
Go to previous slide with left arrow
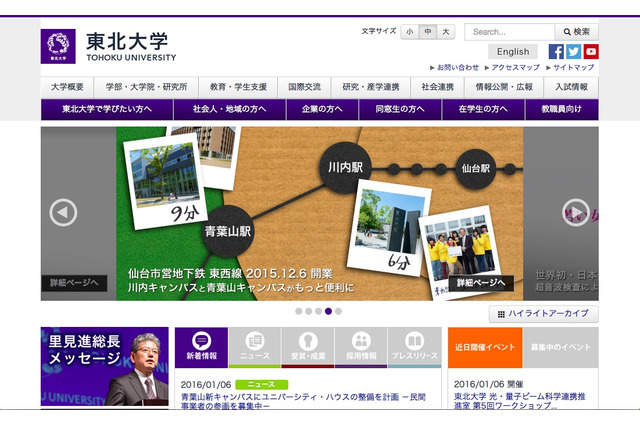click(63, 213)
